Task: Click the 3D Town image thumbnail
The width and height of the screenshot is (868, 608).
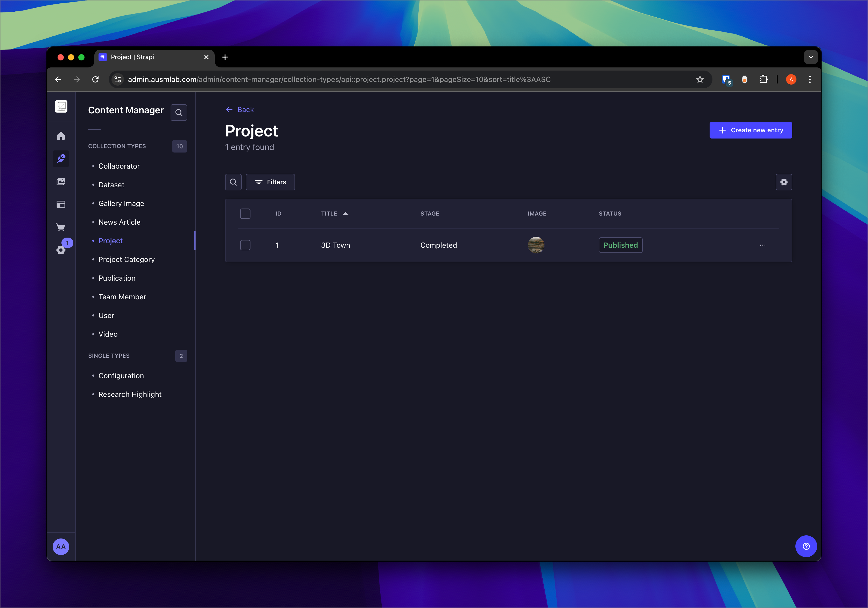Action: coord(536,245)
